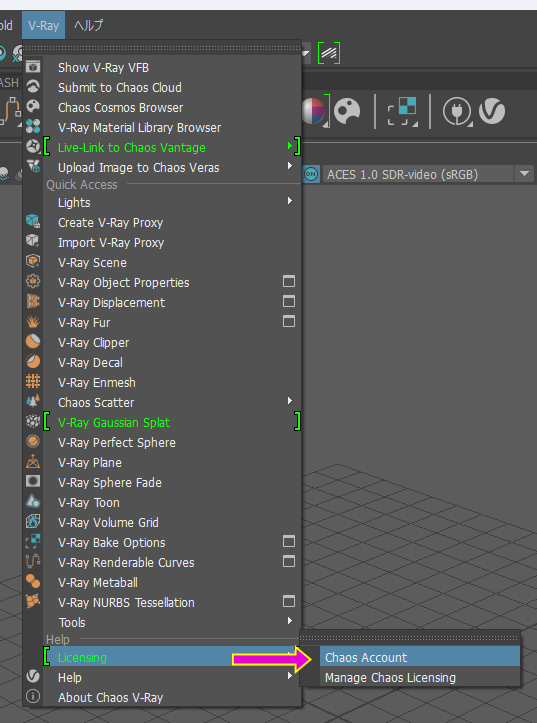Select V-Ray Displacement entry
The height and width of the screenshot is (723, 537).
161,302
